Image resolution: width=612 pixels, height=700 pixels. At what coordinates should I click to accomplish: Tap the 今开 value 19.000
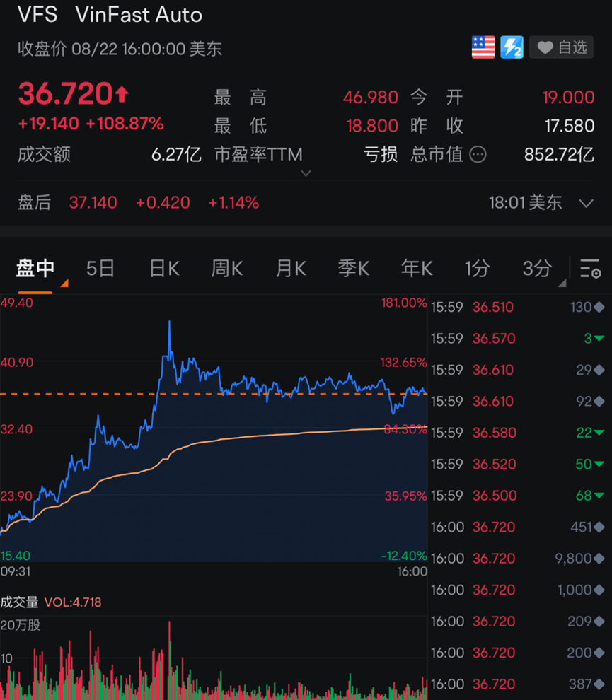click(568, 98)
